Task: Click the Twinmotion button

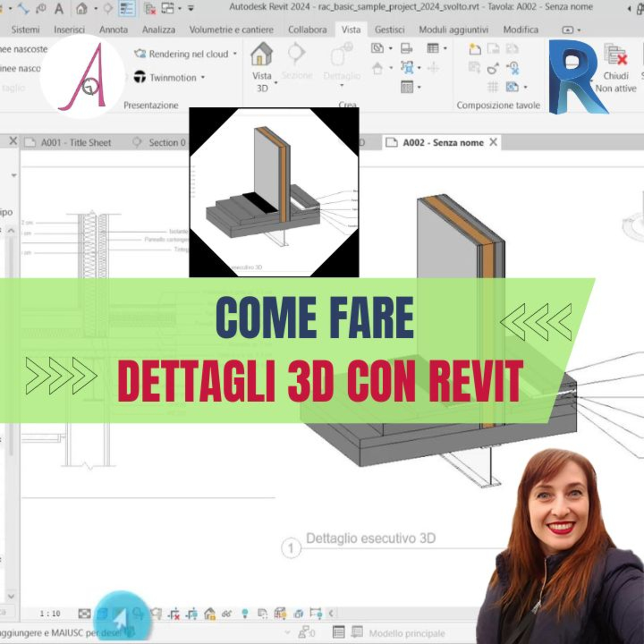Action: coord(165,77)
